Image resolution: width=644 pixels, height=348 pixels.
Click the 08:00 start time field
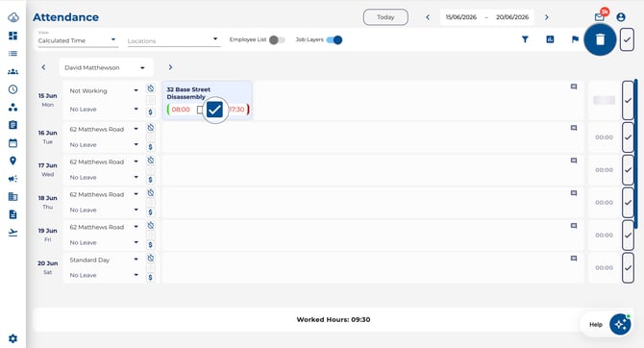pos(181,110)
